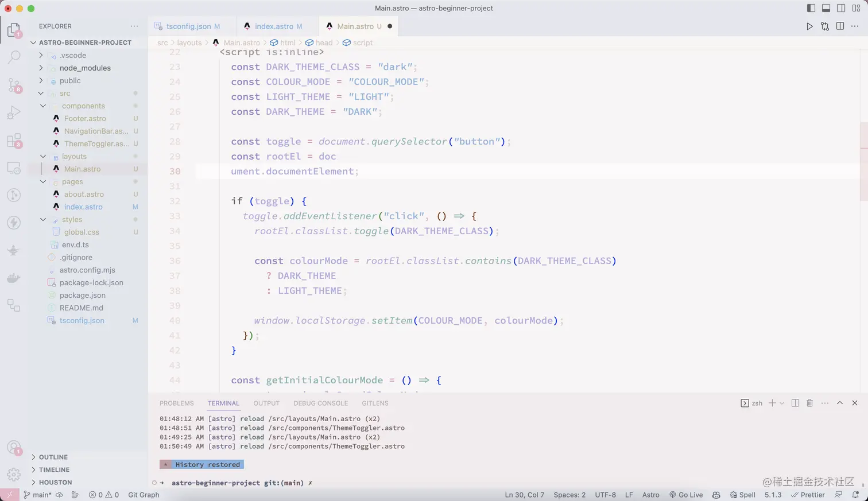
Task: Collapse the styles folder
Action: point(43,219)
